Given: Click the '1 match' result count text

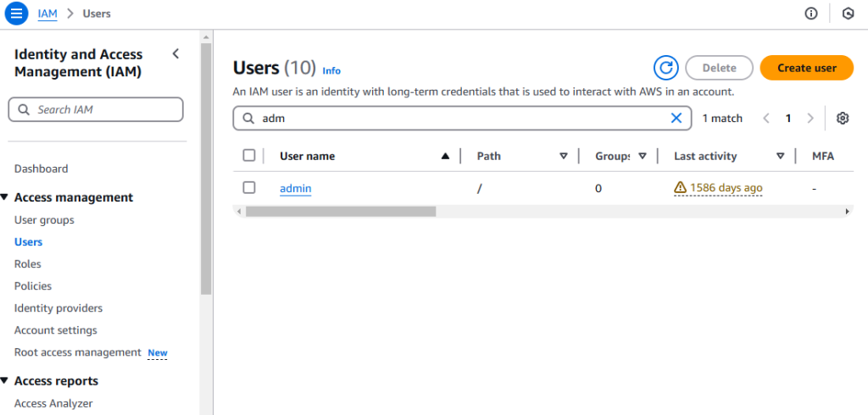Looking at the screenshot, I should point(722,118).
